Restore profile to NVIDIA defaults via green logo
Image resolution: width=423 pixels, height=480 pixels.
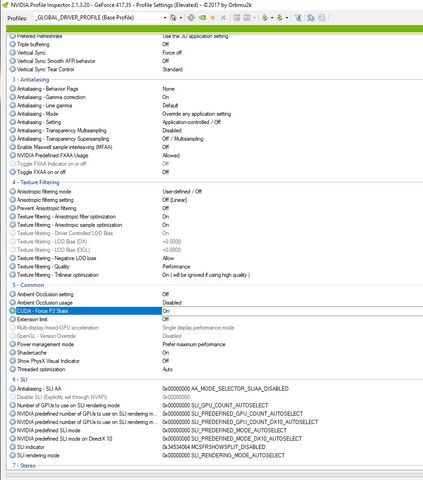click(x=202, y=18)
